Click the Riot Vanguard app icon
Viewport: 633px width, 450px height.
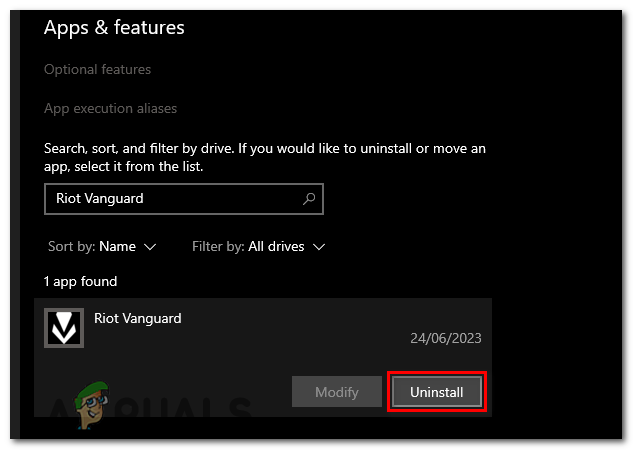pyautogui.click(x=64, y=328)
